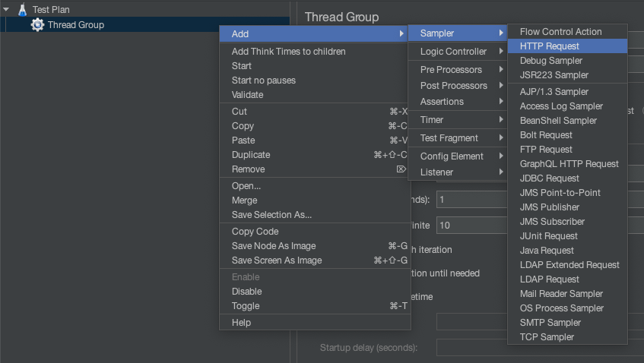Add a JMS Publisher sampler
644x363 pixels.
[x=568, y=207]
